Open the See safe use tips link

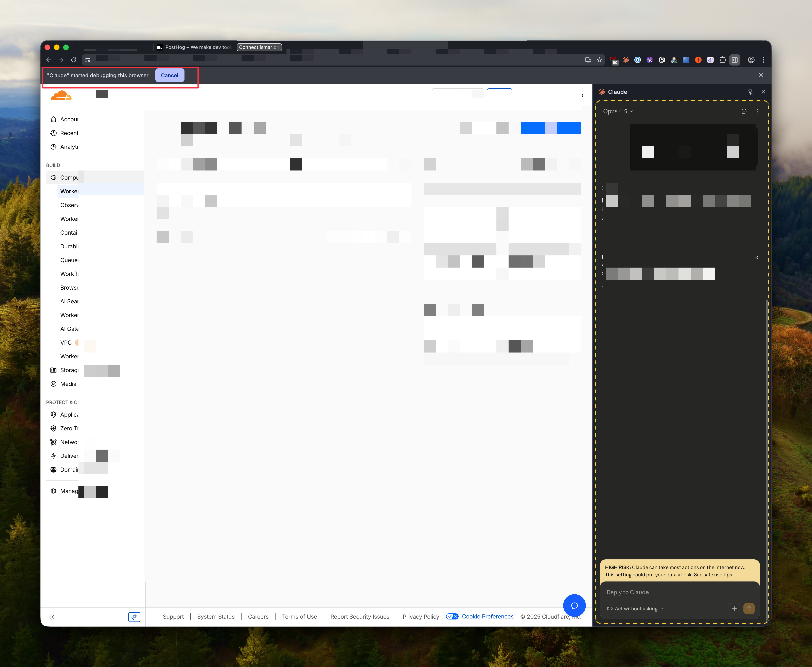[x=713, y=575]
